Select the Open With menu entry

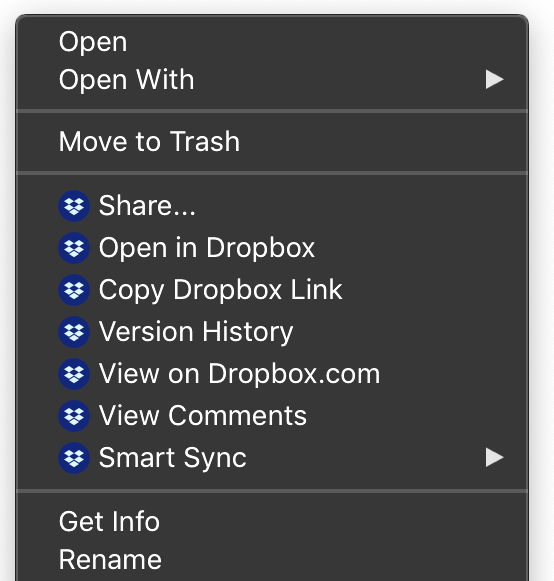tap(272, 80)
